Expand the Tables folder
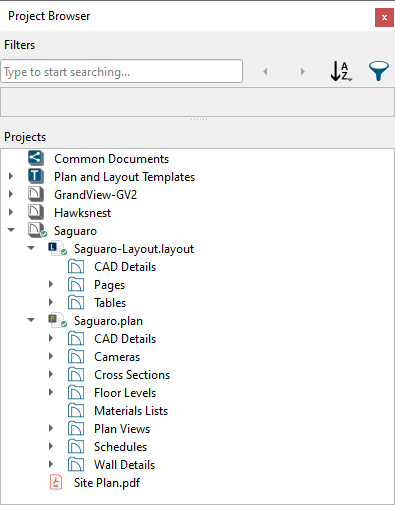395x505 pixels. [x=51, y=302]
